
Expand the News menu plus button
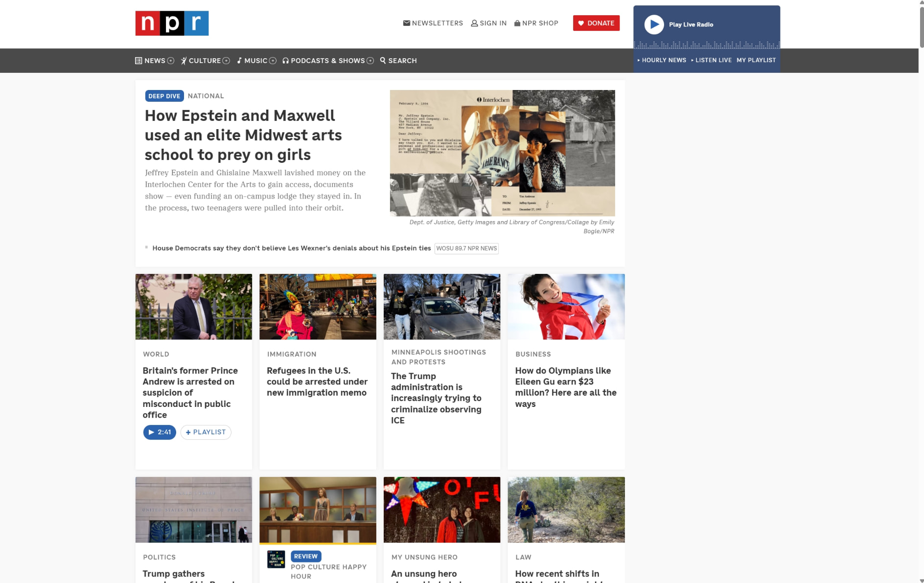[171, 61]
